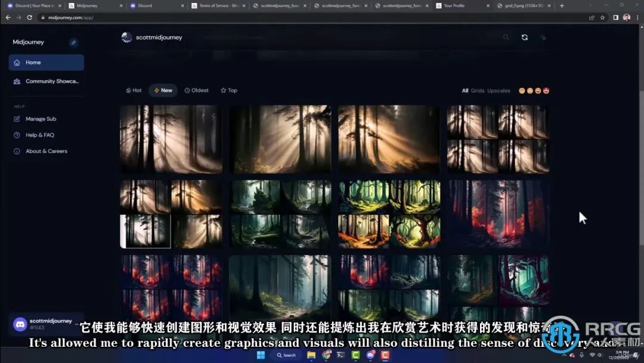Filter by the first neutral face emoji rating

[x=522, y=91]
